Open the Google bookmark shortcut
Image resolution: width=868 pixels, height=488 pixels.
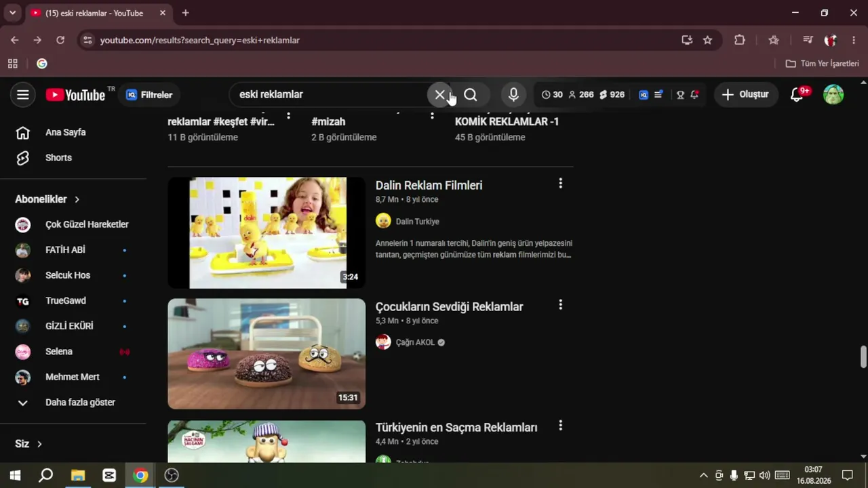click(x=42, y=64)
